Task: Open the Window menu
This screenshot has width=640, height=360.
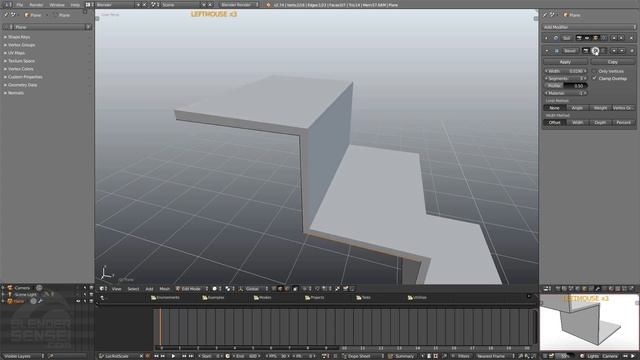Action: click(x=57, y=5)
